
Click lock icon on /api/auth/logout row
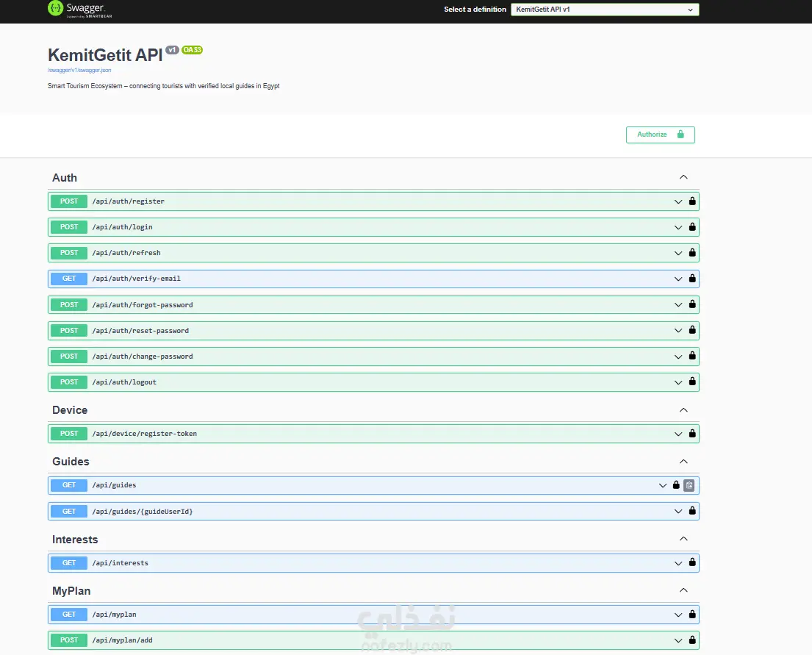click(x=692, y=382)
